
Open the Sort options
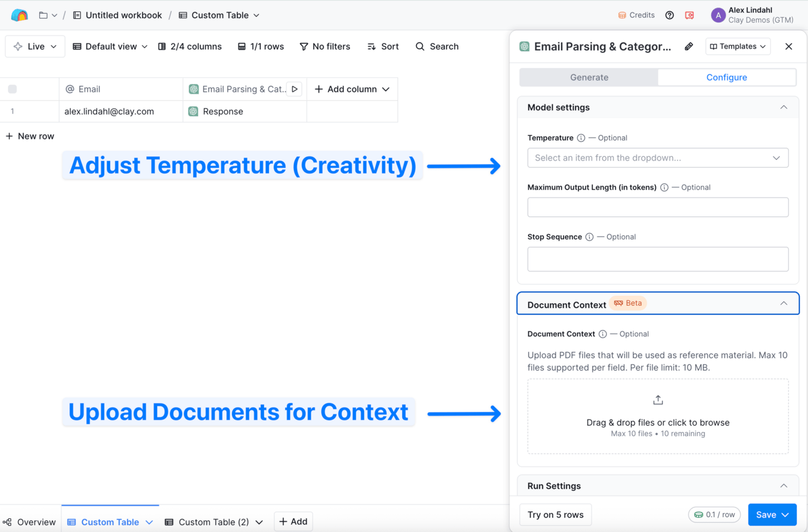(x=383, y=46)
